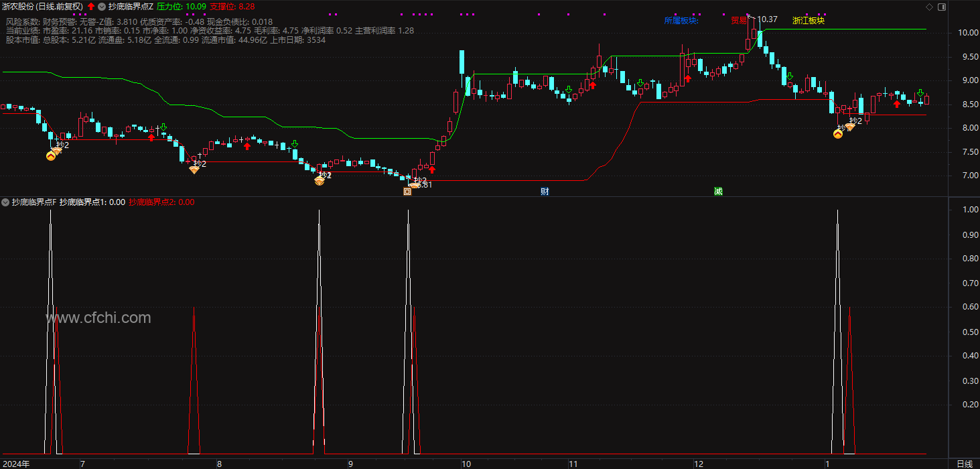Click 抄底临界点1: 0.00 readout

92,202
